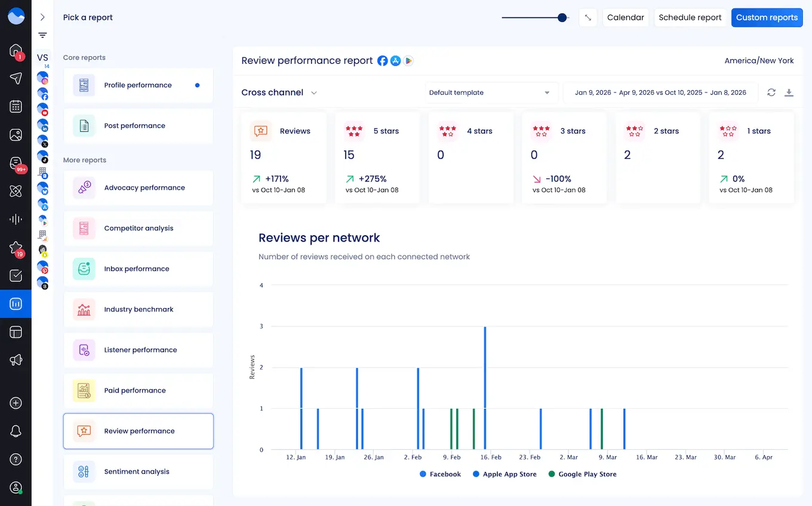812x506 pixels.
Task: Select the paper plane publishing icon
Action: [x=16, y=78]
